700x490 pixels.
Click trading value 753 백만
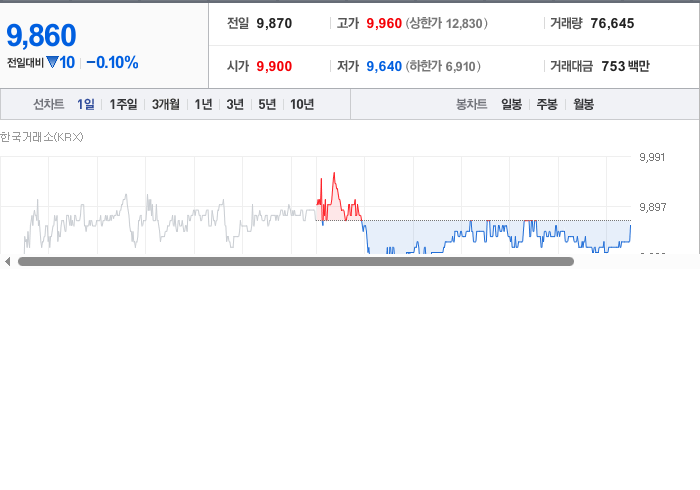pyautogui.click(x=625, y=66)
